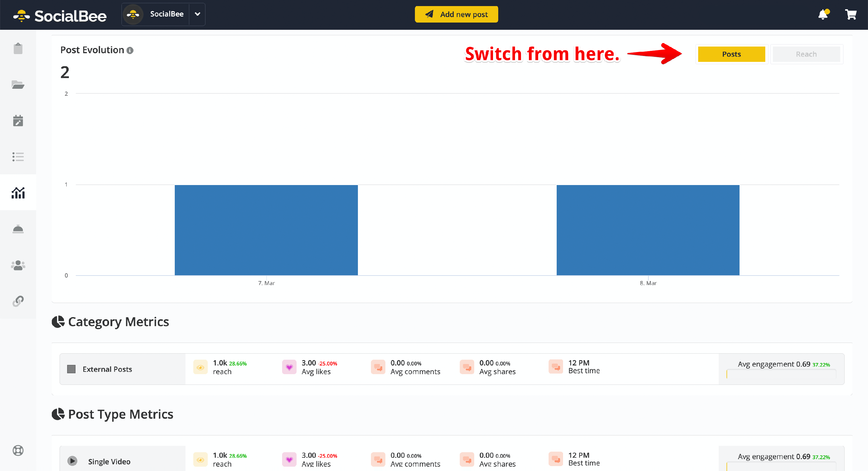Open the concierge bell sidebar icon

tap(18, 229)
